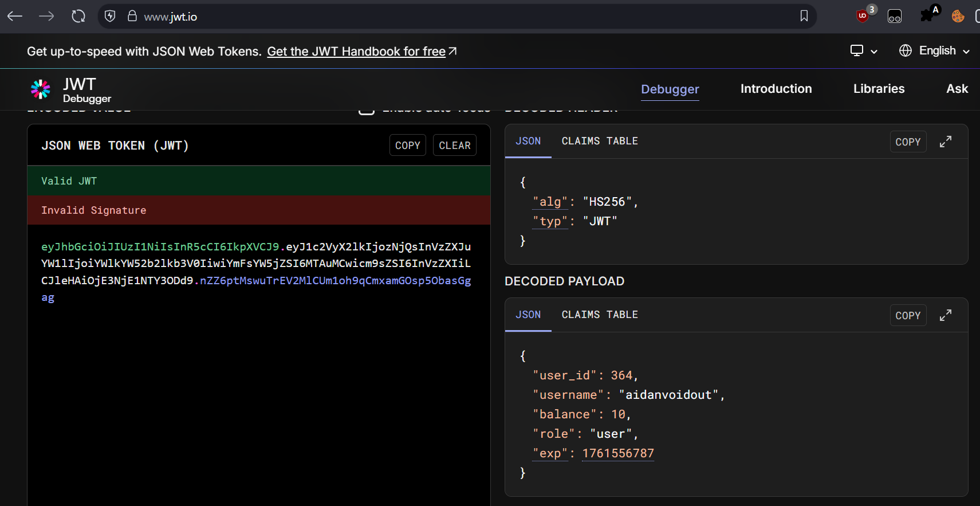Image resolution: width=980 pixels, height=506 pixels.
Task: Open the puzzle-piece extensions icon
Action: 927,16
